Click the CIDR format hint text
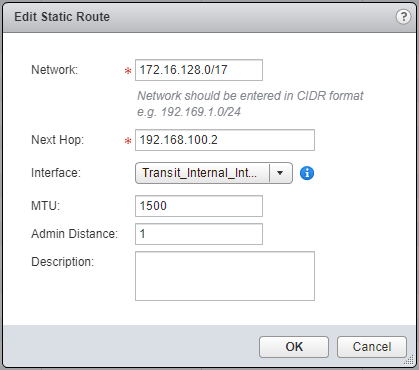The image size is (419, 370). coord(250,104)
